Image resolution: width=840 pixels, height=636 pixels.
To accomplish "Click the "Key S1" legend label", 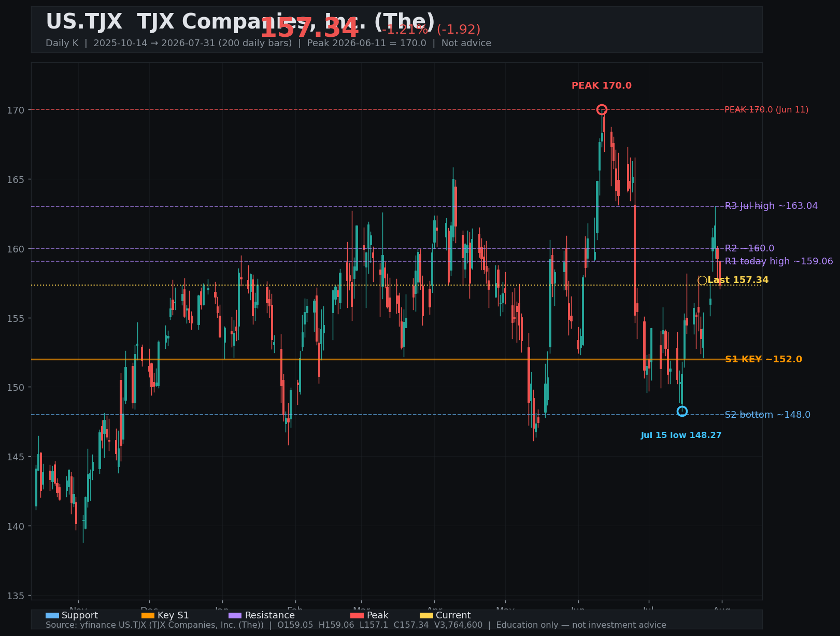I will (173, 615).
